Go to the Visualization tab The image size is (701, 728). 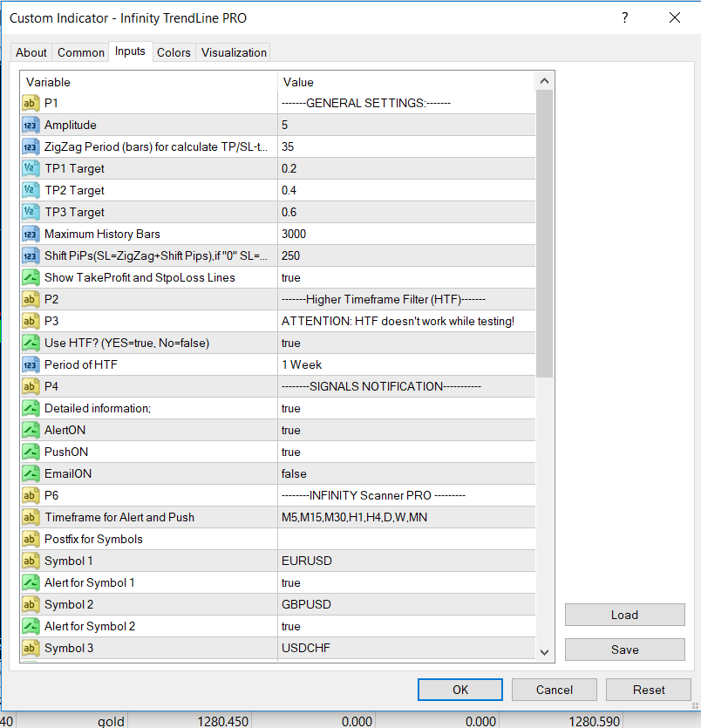[x=234, y=52]
